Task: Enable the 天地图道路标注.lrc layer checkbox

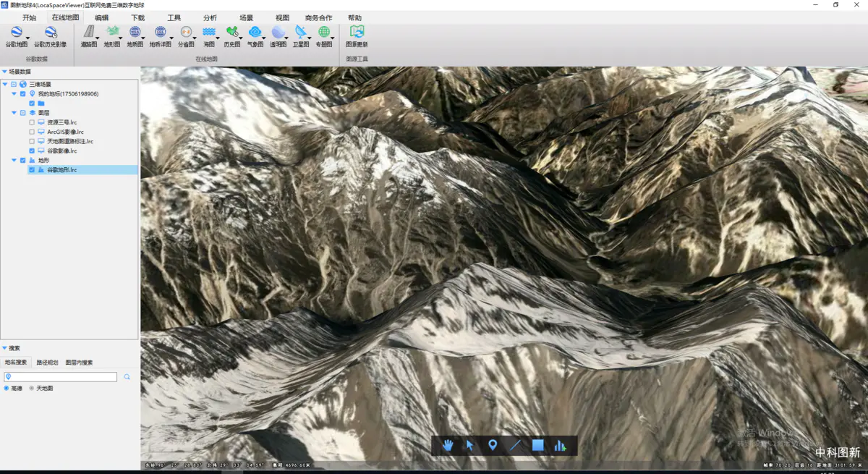Action: click(x=32, y=141)
